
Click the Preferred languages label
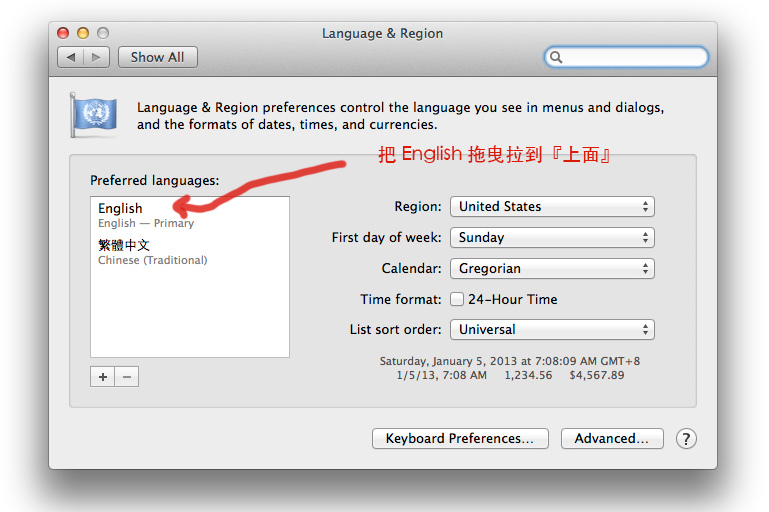point(154,180)
